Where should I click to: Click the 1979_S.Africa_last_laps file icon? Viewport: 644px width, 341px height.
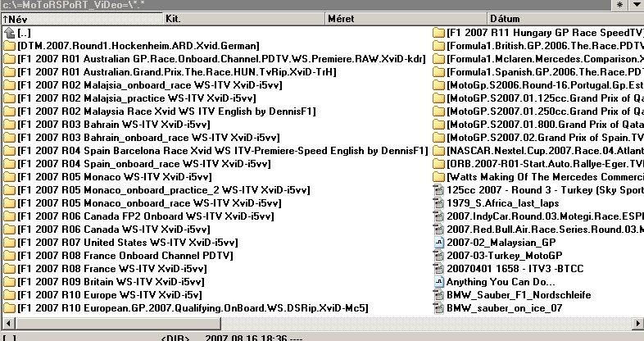point(438,203)
